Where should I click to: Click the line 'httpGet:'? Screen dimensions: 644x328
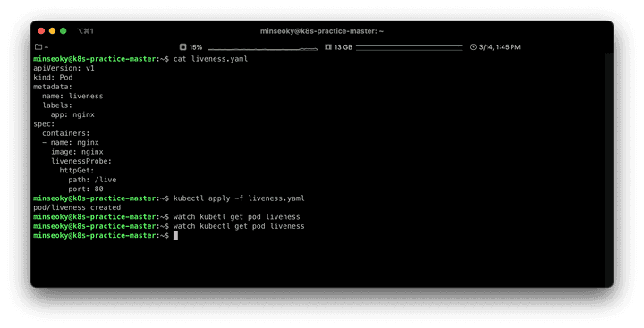[77, 171]
